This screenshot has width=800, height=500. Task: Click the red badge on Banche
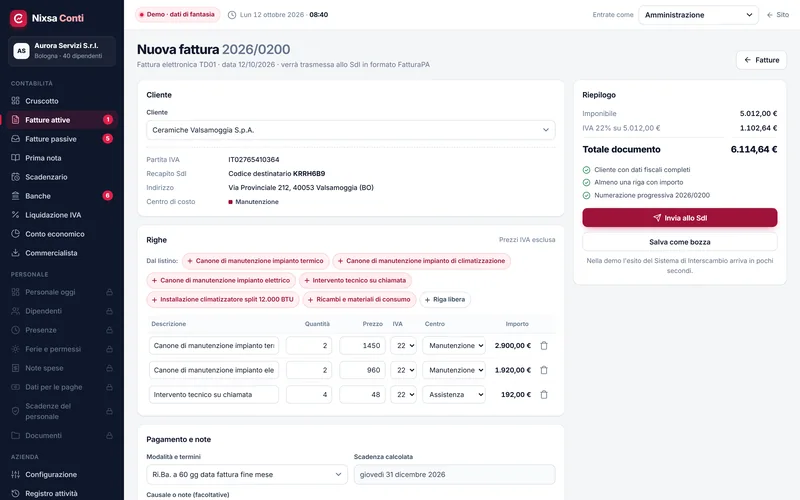[108, 196]
